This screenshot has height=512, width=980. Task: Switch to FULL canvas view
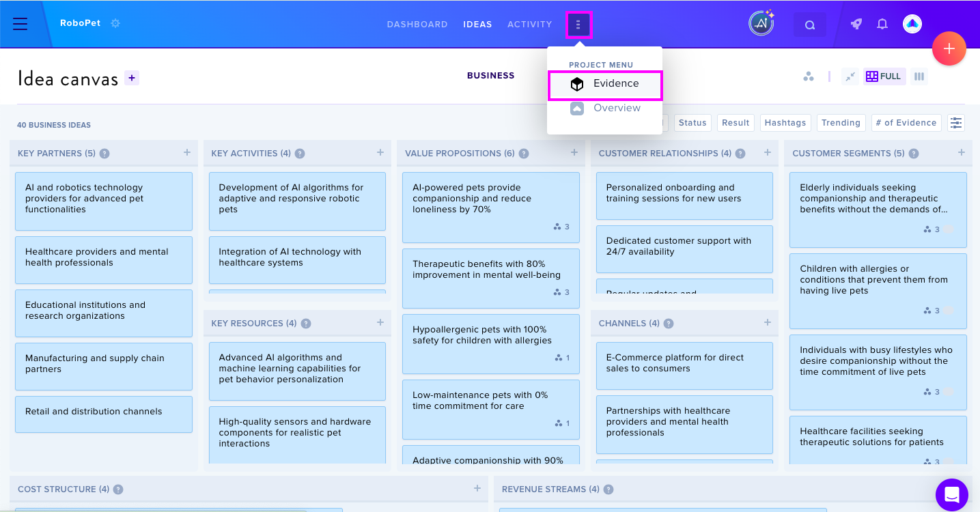(x=884, y=76)
